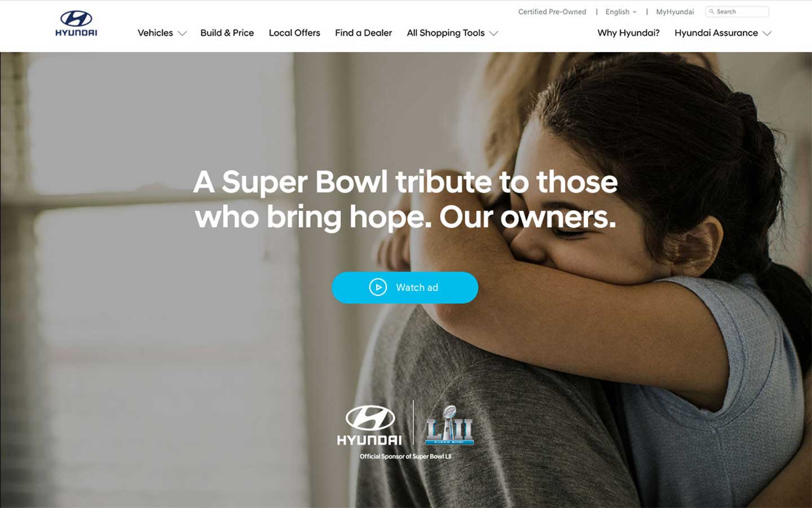The height and width of the screenshot is (508, 812).
Task: Expand the Vehicles menu chevron
Action: point(182,33)
